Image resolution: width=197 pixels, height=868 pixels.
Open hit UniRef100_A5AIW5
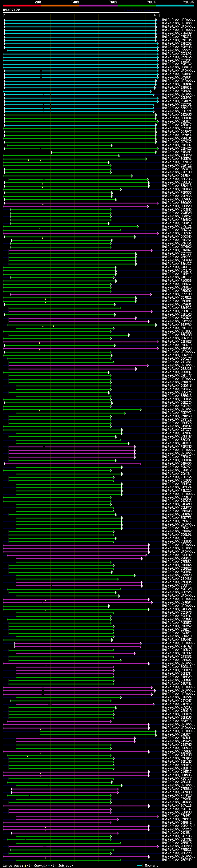(x=177, y=40)
